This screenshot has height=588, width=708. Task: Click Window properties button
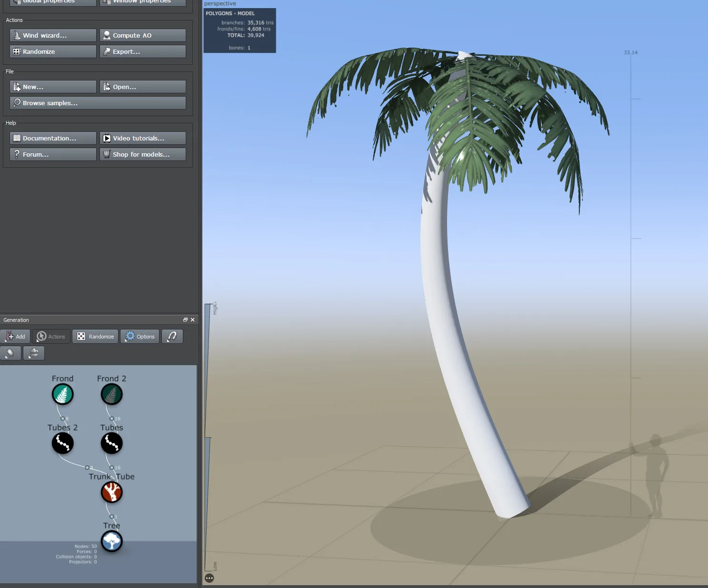pyautogui.click(x=143, y=2)
